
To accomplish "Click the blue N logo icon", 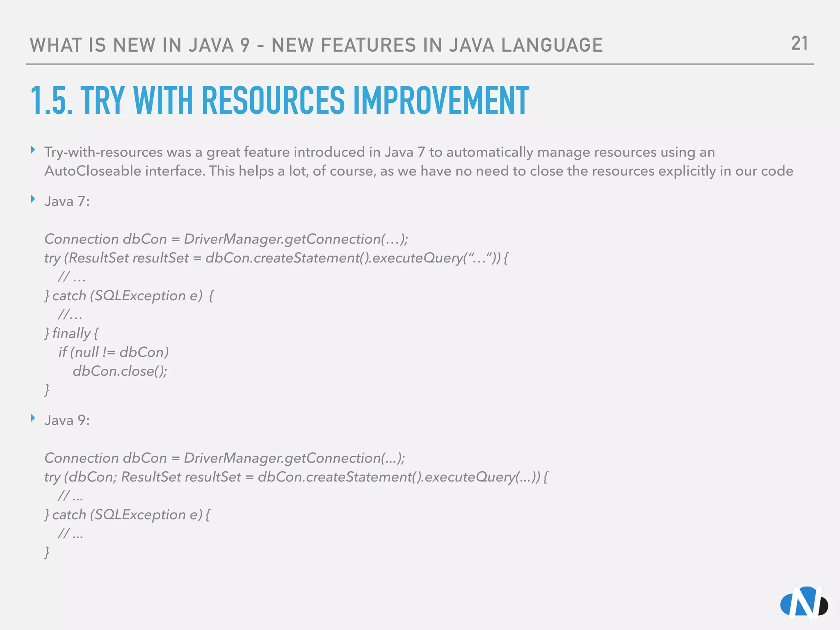I will coord(803,602).
